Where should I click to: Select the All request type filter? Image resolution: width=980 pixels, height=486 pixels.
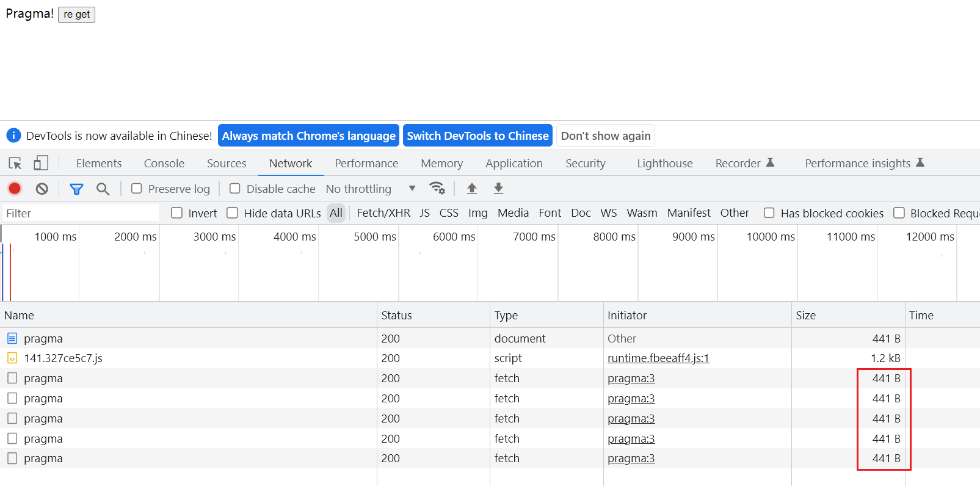(x=336, y=213)
